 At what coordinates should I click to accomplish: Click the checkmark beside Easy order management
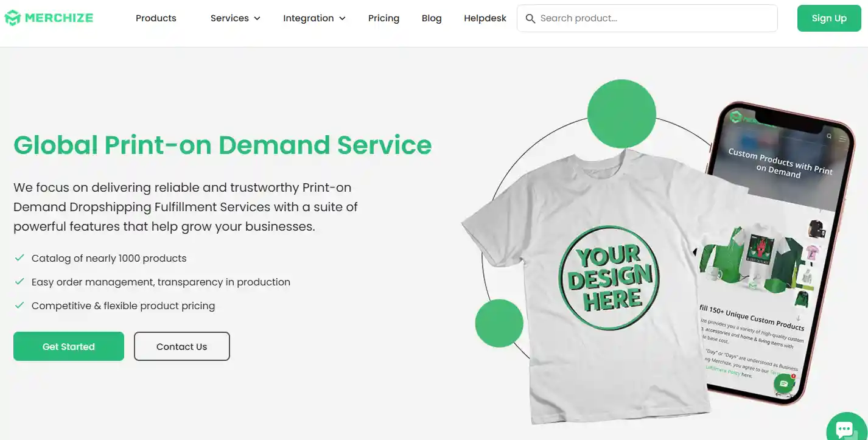19,282
